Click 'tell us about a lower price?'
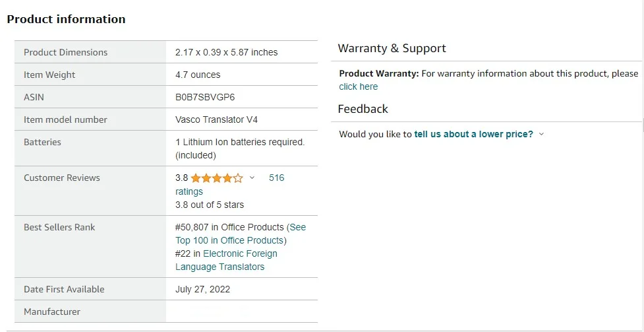 click(473, 134)
